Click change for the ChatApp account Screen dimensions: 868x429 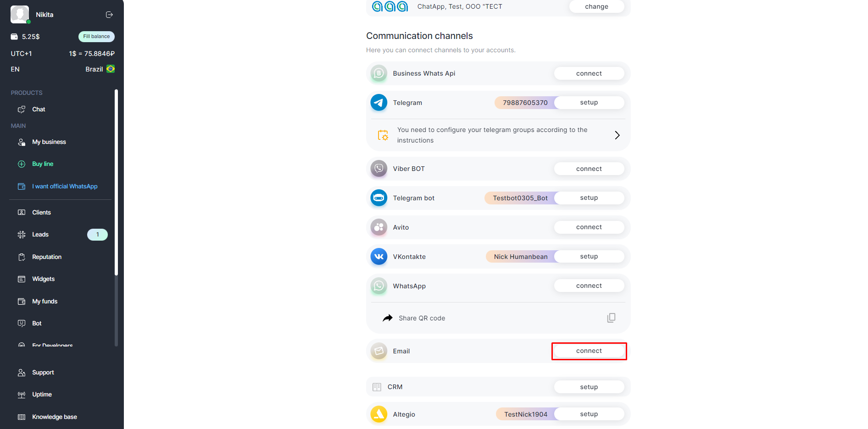point(596,6)
